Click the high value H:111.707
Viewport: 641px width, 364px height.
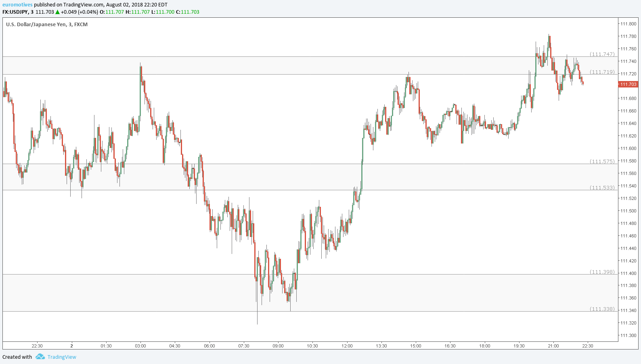138,12
